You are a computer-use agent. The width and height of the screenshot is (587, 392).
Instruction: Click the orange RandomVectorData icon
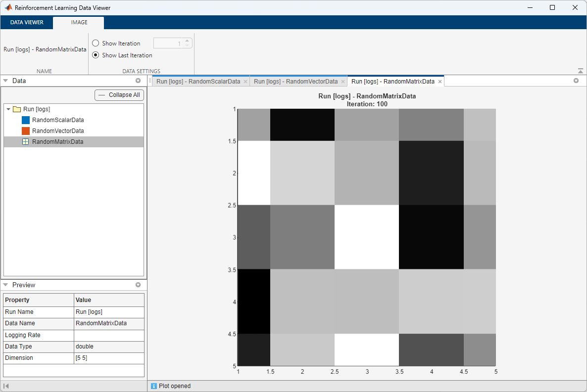click(x=26, y=131)
